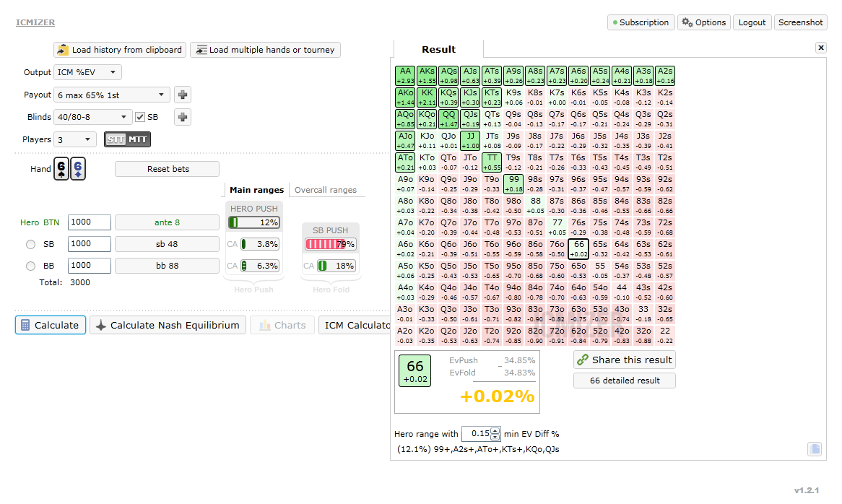
Task: Open the 66 detailed result
Action: 625,381
